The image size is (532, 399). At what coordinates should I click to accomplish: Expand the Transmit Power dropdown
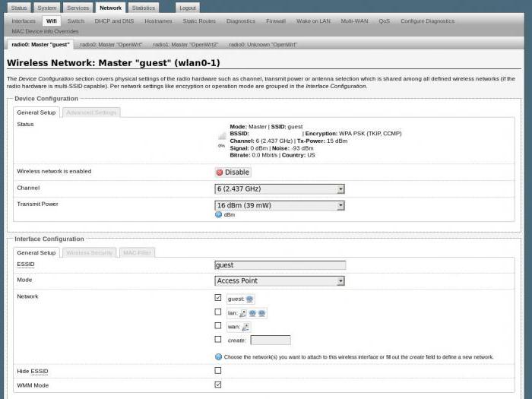pos(280,205)
